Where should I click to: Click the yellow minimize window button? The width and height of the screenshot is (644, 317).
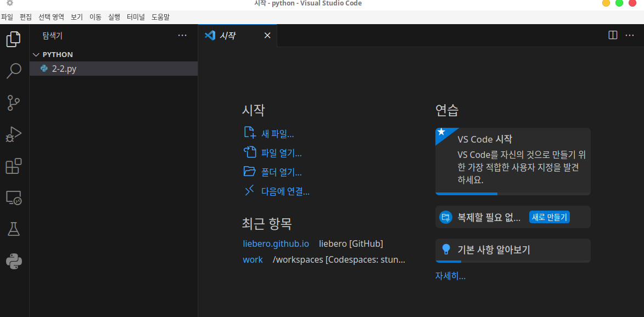pyautogui.click(x=606, y=3)
